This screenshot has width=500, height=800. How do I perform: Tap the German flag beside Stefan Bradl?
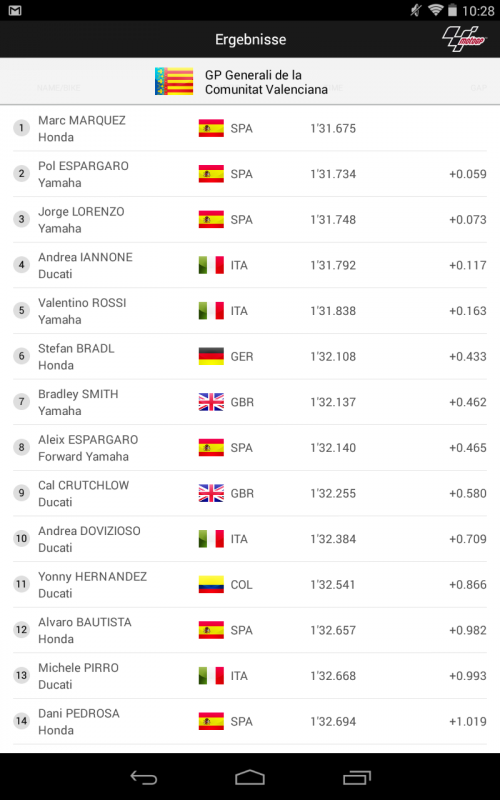(211, 356)
